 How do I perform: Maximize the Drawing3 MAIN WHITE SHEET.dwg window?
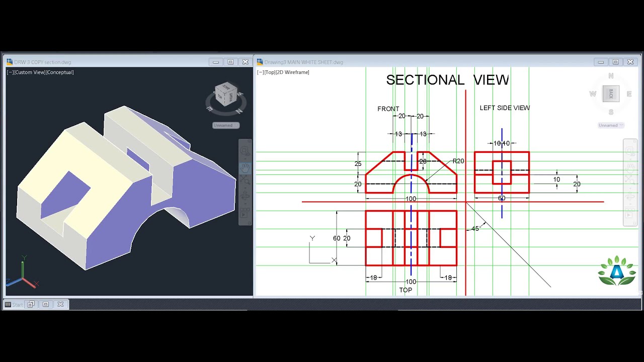click(615, 62)
